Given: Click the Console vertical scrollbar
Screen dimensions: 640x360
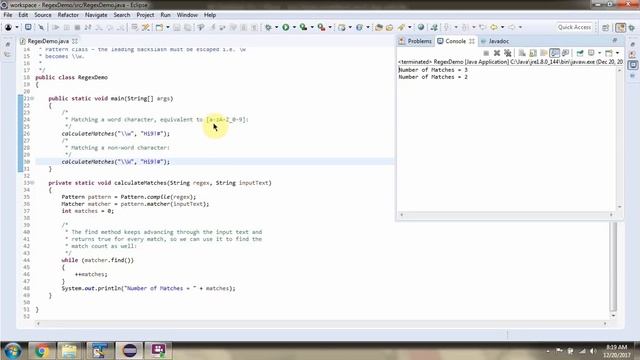Looking at the screenshot, I should [620, 138].
